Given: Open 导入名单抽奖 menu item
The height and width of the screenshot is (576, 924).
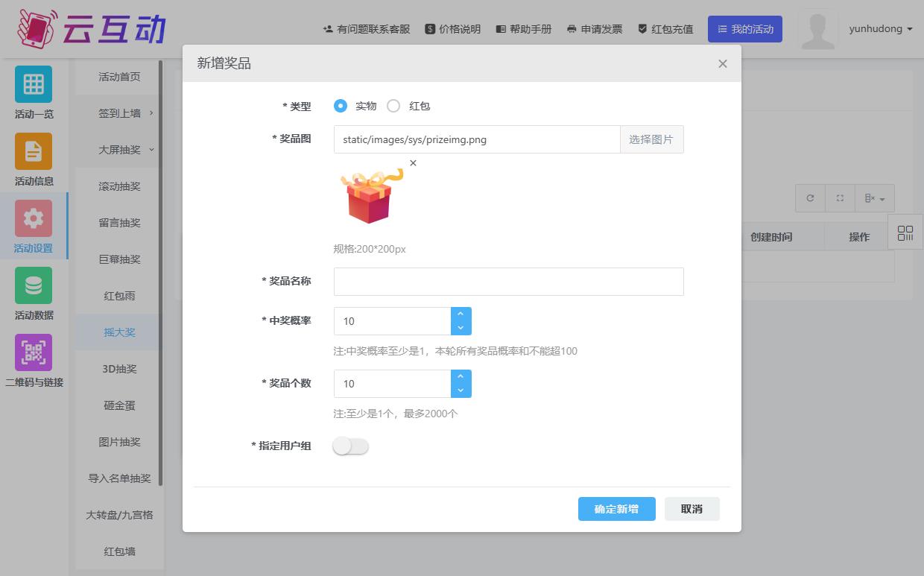Looking at the screenshot, I should (119, 478).
